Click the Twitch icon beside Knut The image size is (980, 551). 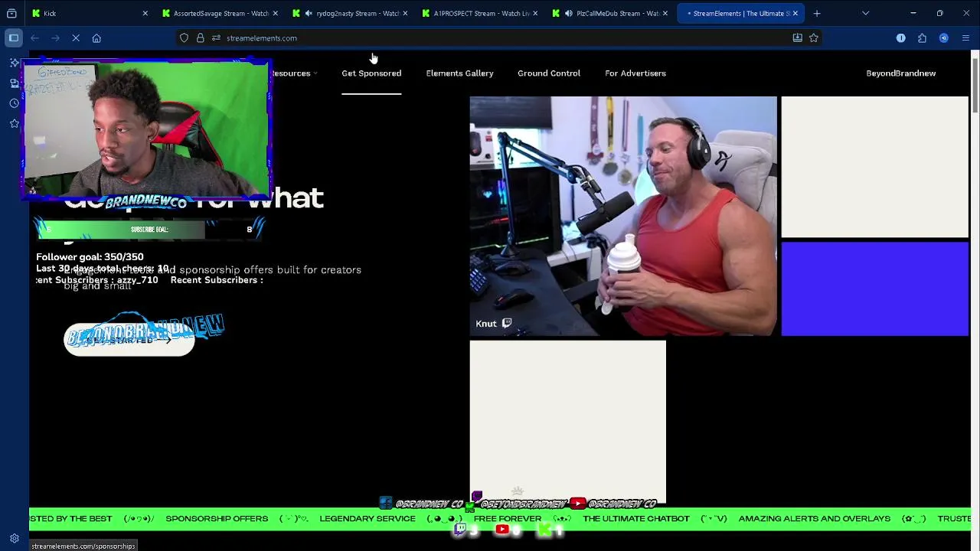point(507,324)
